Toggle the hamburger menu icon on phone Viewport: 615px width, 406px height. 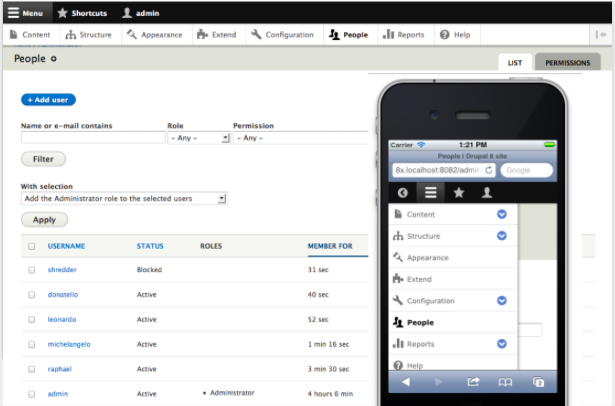(431, 193)
